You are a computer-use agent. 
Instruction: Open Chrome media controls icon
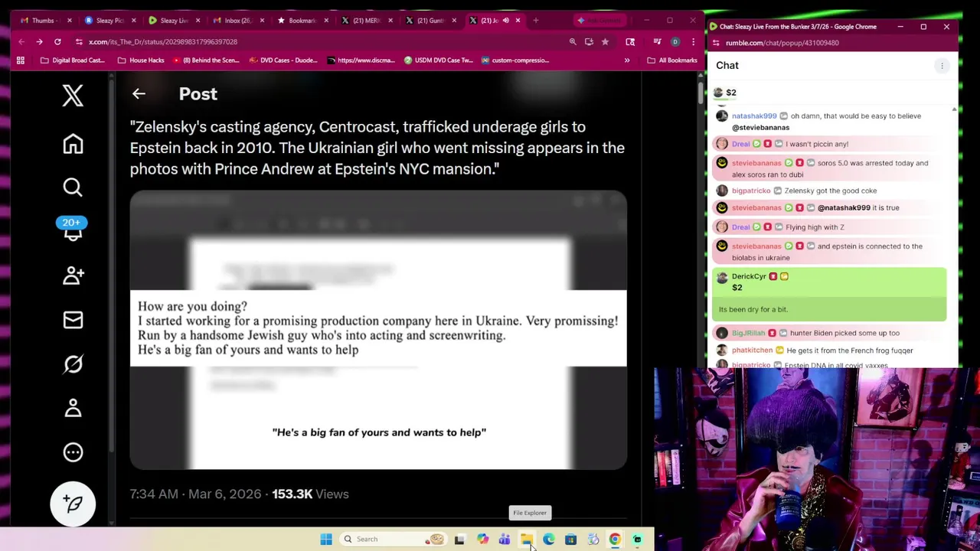click(x=657, y=42)
